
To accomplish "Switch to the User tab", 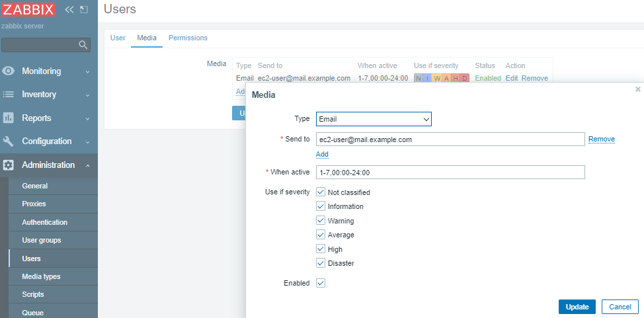I will coord(118,38).
